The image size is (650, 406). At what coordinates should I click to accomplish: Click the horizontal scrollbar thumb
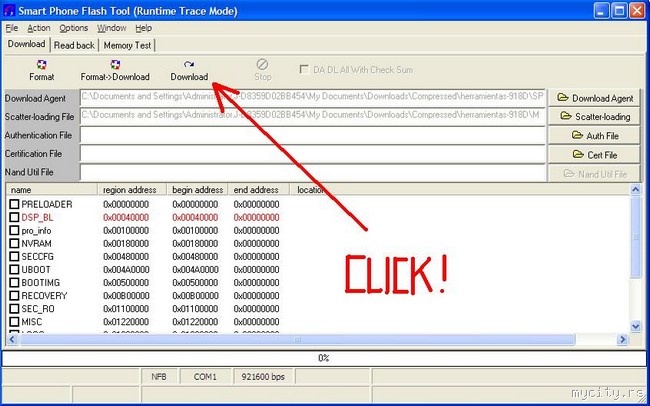[x=297, y=340]
